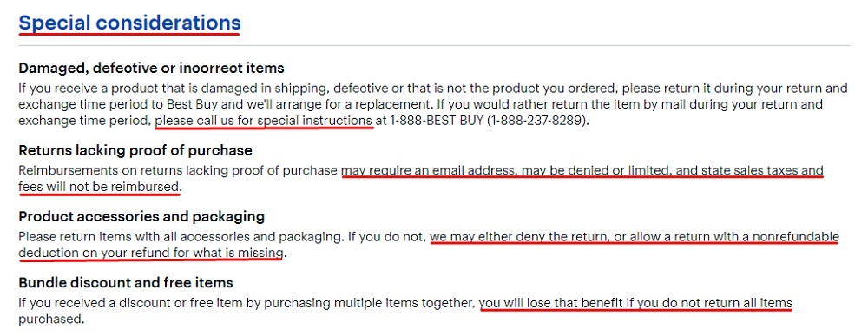Click the Special considerations heading

pyautogui.click(x=129, y=23)
